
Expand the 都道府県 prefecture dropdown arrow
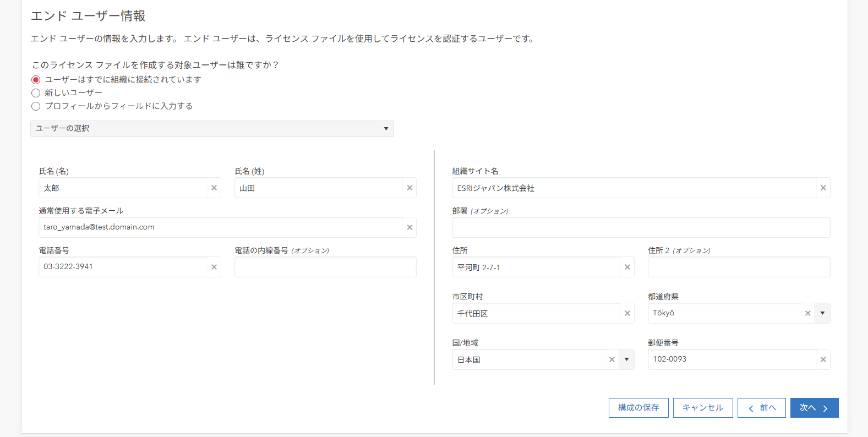(822, 313)
